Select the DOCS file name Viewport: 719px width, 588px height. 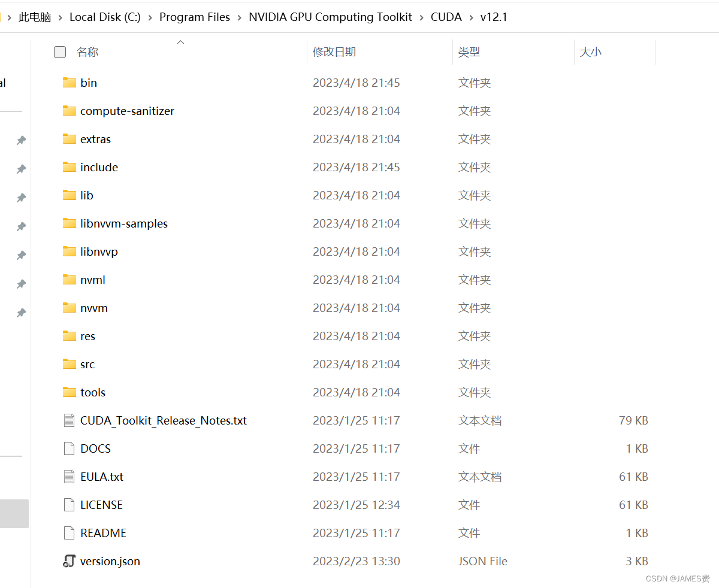pyautogui.click(x=95, y=448)
